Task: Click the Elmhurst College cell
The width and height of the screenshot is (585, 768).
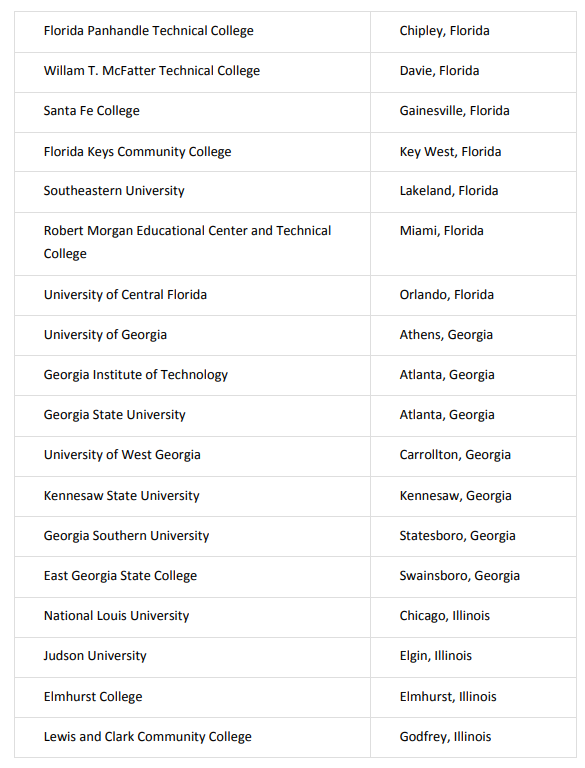Action: click(192, 697)
